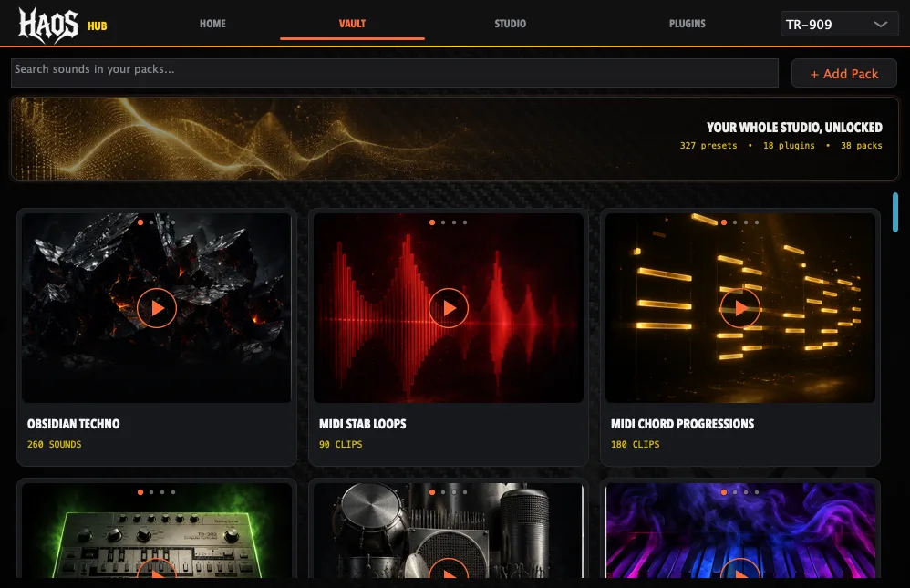Click the Haos Hub logo
Image resolution: width=910 pixels, height=588 pixels.
pos(63,25)
